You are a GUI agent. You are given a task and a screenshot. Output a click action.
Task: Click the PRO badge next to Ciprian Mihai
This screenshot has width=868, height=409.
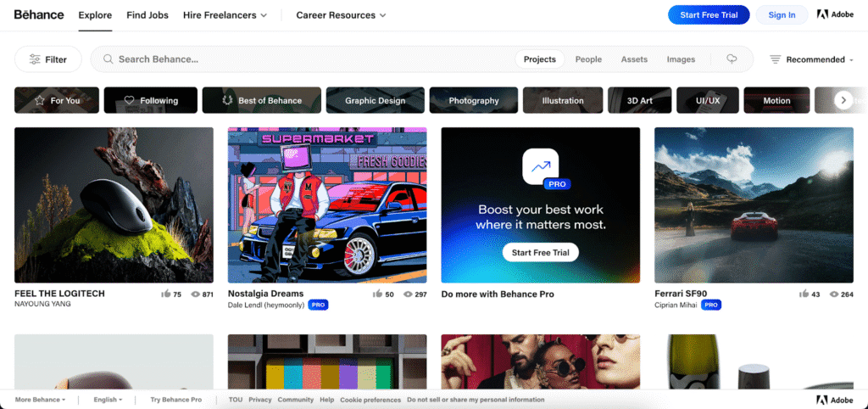coord(710,305)
